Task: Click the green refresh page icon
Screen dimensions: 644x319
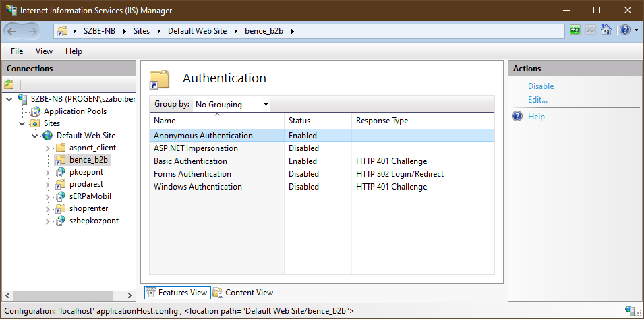Action: click(x=575, y=30)
